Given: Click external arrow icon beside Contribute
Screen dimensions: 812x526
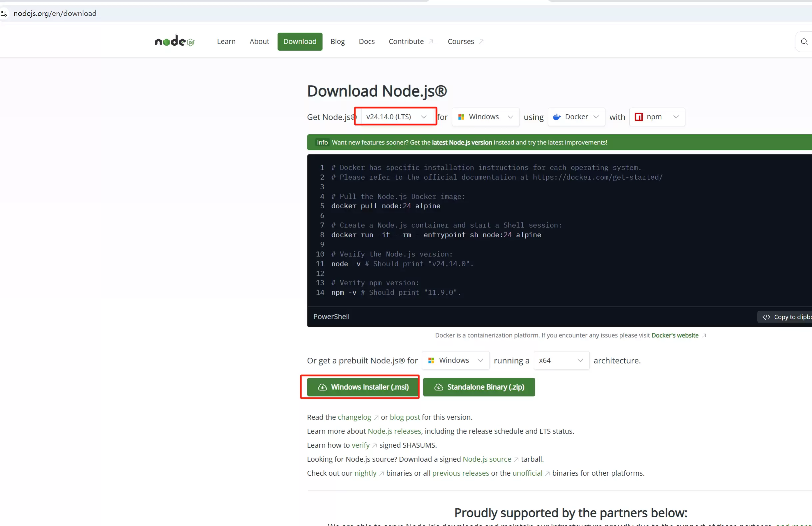Looking at the screenshot, I should (431, 42).
